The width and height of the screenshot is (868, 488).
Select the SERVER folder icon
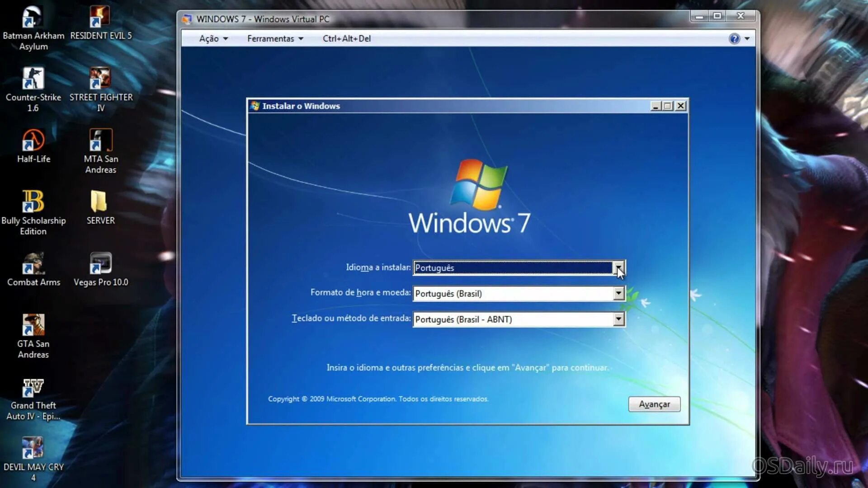(99, 202)
